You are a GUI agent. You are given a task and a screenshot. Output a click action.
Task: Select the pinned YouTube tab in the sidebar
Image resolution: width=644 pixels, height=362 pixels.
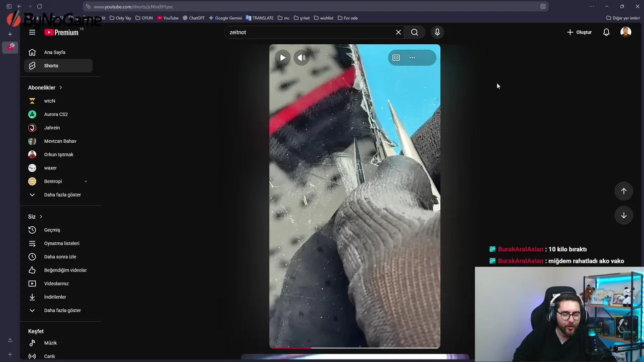11,47
